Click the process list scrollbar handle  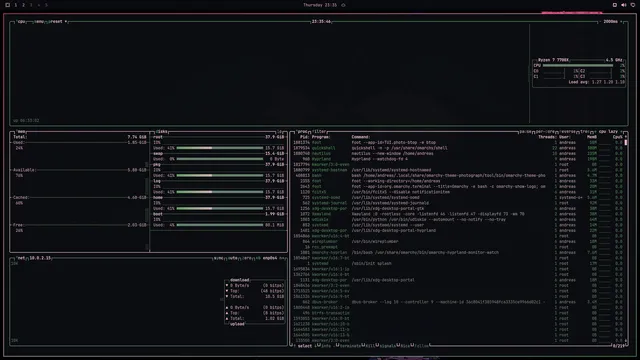coord(626,142)
